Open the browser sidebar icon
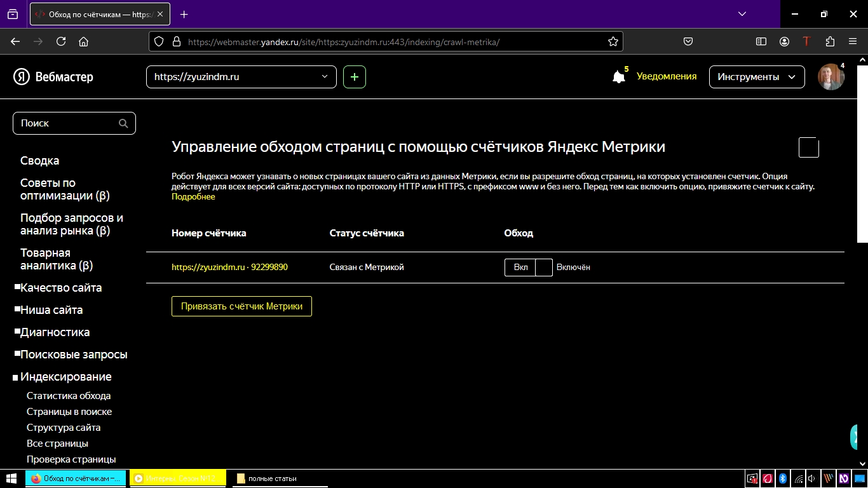Image resolution: width=868 pixels, height=488 pixels. 761,41
